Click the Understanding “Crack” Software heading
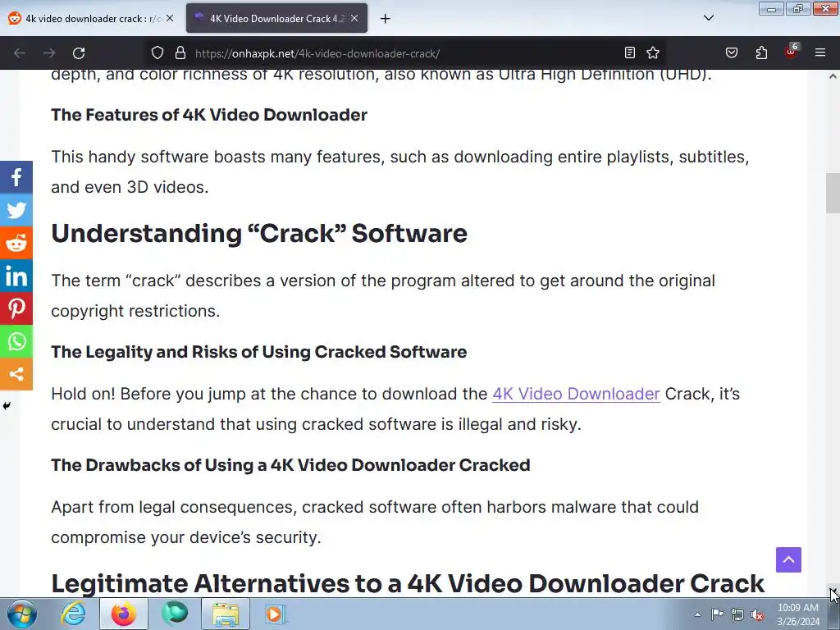 259,234
